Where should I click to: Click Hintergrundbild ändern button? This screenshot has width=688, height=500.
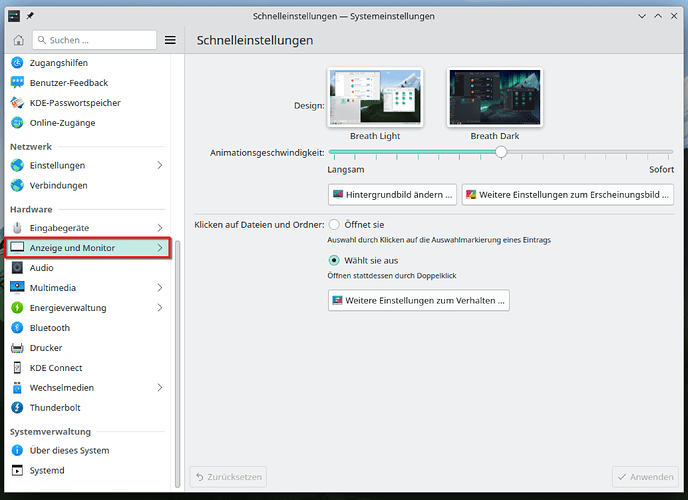(x=392, y=195)
